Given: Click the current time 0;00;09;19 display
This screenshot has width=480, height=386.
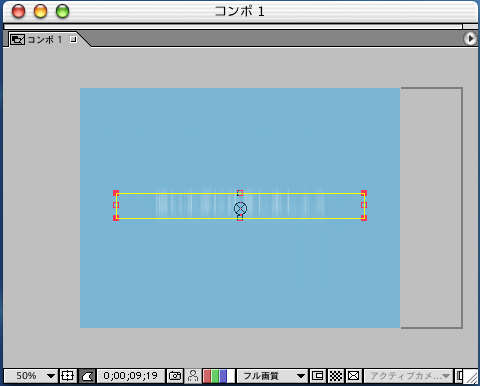Looking at the screenshot, I should pyautogui.click(x=131, y=376).
